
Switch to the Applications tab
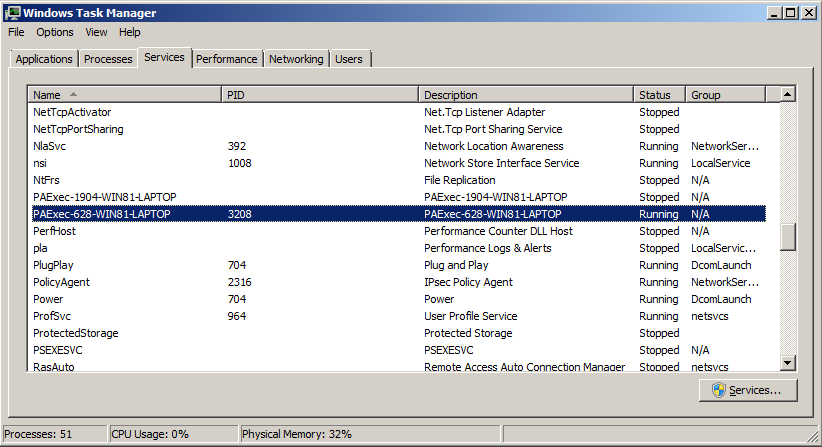pos(44,59)
